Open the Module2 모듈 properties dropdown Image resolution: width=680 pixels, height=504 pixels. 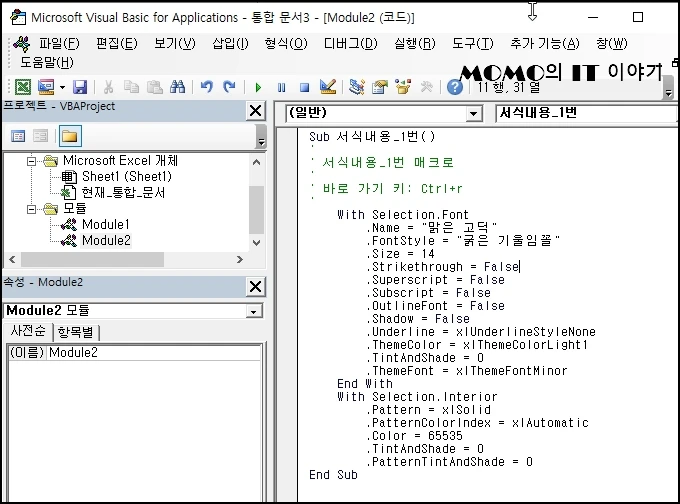[x=253, y=311]
